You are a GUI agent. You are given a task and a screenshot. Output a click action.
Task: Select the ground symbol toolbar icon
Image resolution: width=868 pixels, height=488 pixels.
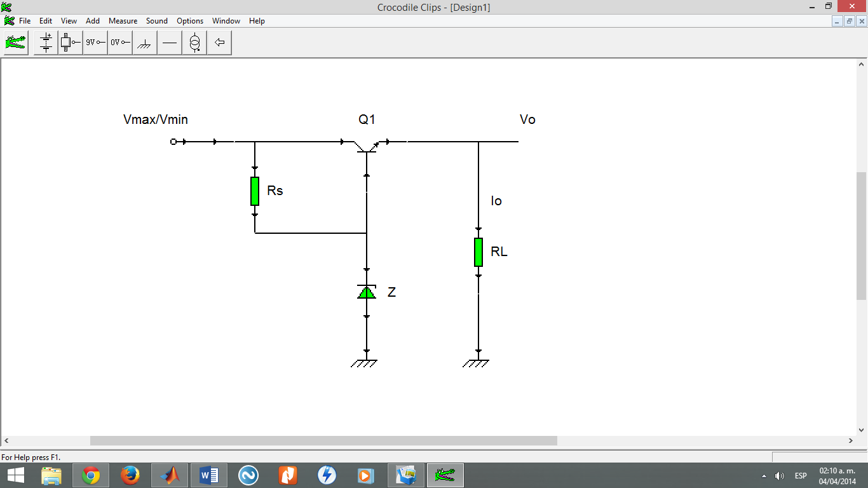[145, 43]
